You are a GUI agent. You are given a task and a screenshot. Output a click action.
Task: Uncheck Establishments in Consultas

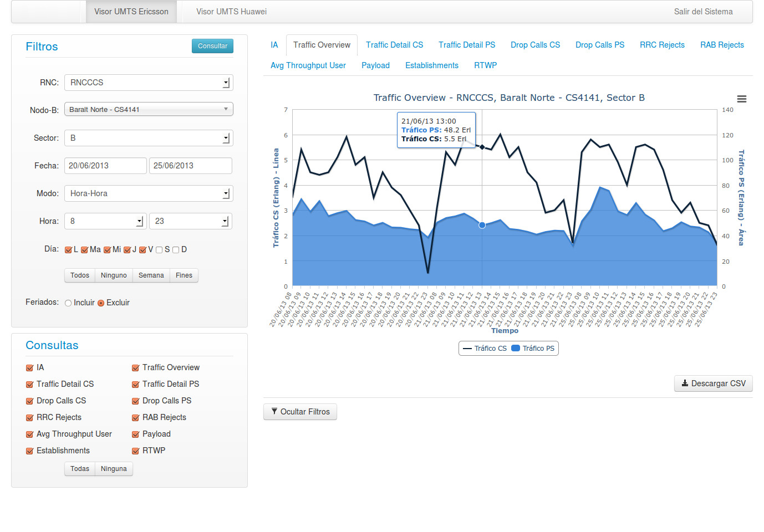pos(29,451)
